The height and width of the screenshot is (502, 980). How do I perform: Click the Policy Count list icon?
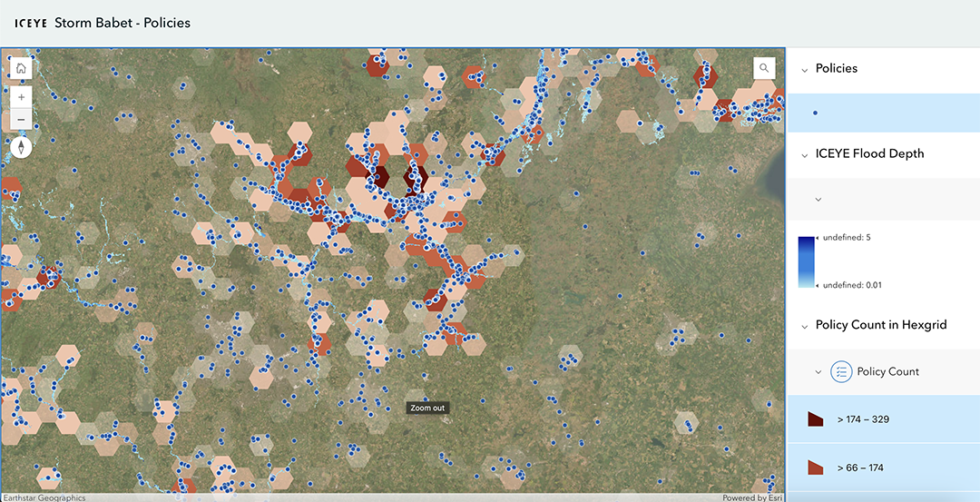point(841,371)
